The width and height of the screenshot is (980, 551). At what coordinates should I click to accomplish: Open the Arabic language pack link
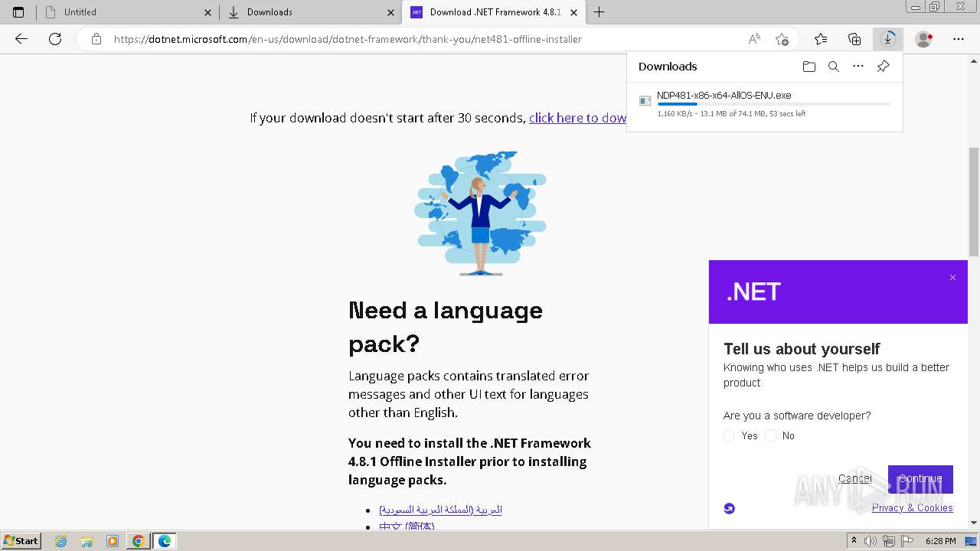(440, 510)
